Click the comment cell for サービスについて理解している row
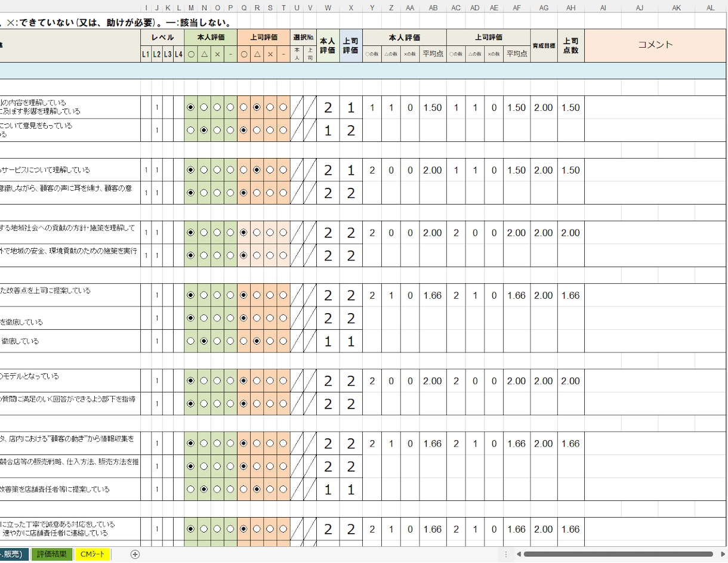Image resolution: width=728 pixels, height=563 pixels. pos(656,170)
